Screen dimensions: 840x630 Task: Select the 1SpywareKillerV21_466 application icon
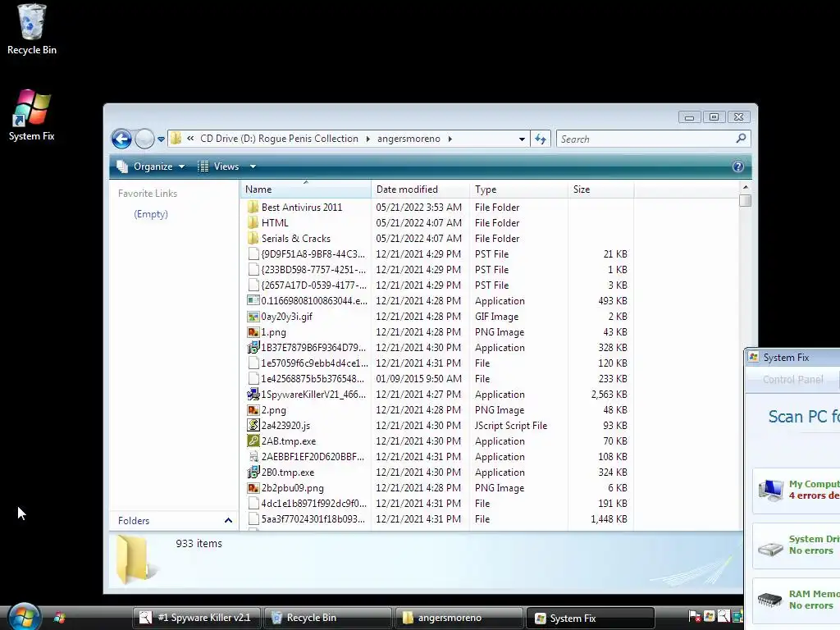click(x=253, y=395)
